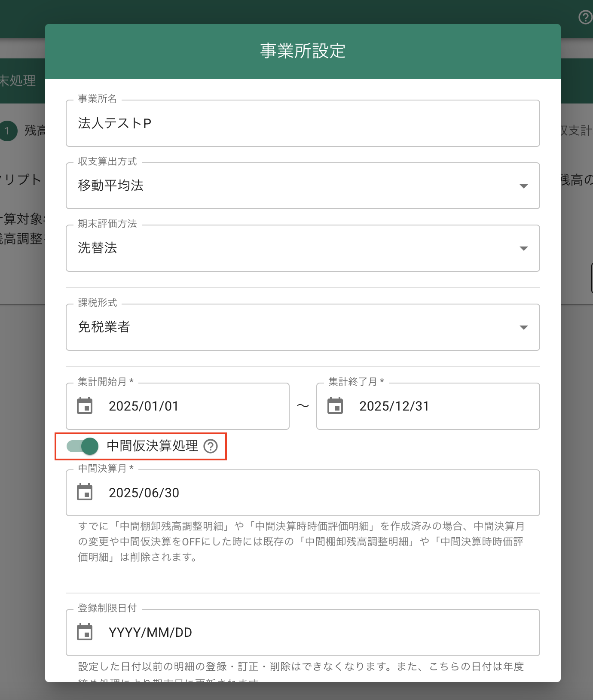The height and width of the screenshot is (700, 593).
Task: Click the 中間決算月 date value 2025/06/30
Action: click(x=144, y=493)
